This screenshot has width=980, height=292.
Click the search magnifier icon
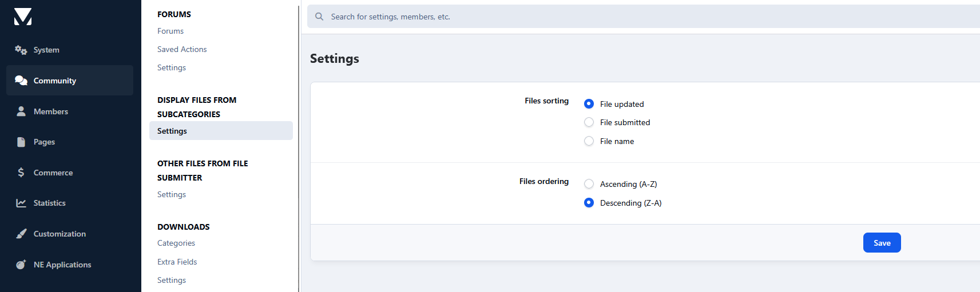click(319, 17)
